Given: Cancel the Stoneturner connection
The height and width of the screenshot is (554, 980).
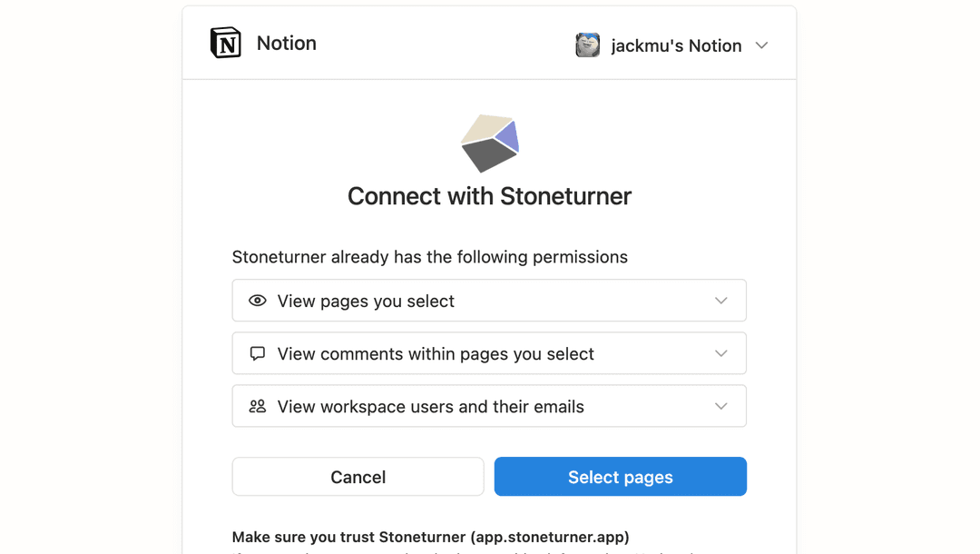Looking at the screenshot, I should (358, 477).
